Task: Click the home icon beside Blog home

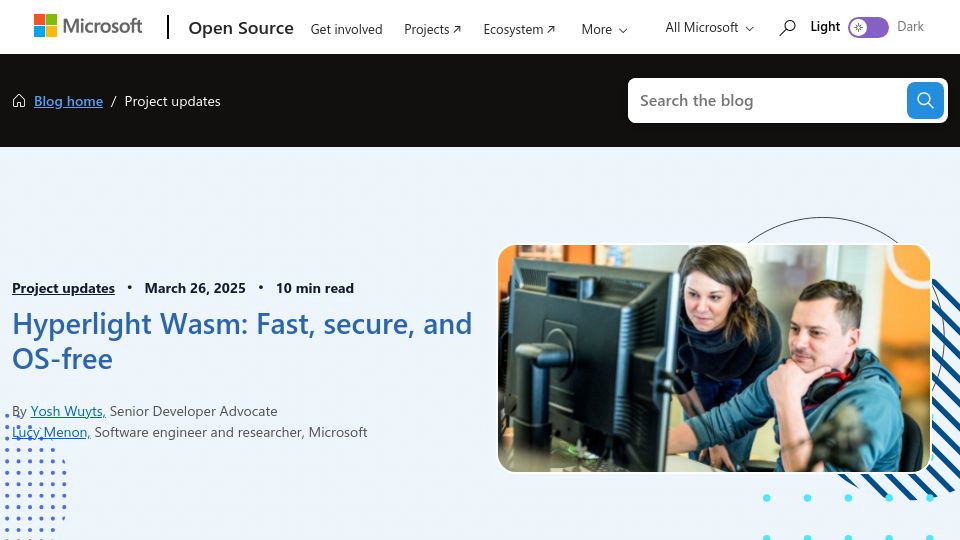Action: (19, 101)
